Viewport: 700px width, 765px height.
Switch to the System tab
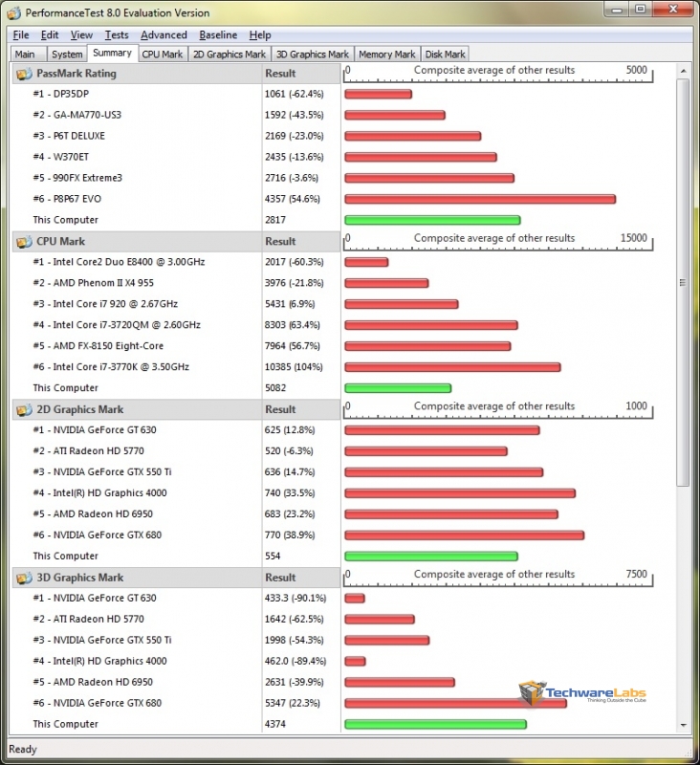tap(67, 55)
